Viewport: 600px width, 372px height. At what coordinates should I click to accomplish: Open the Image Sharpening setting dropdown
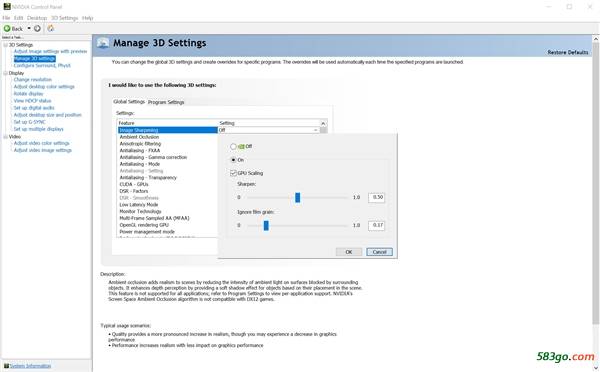(315, 130)
